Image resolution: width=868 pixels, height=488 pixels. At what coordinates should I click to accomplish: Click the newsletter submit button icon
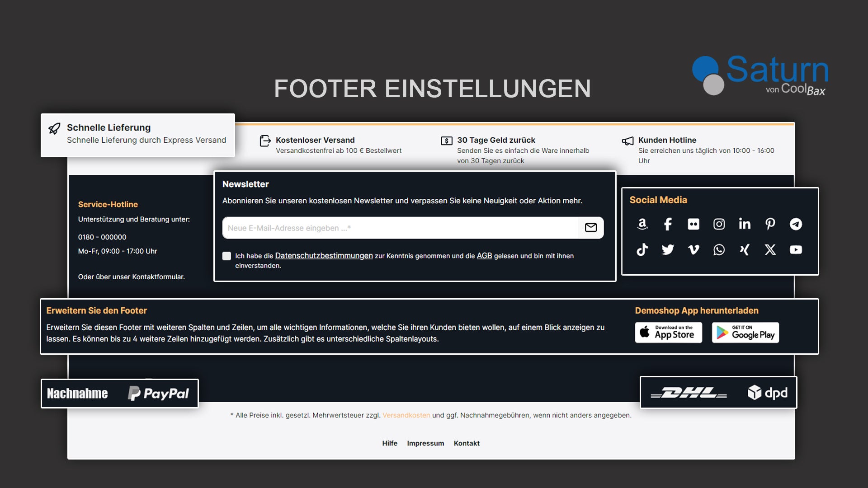click(x=590, y=228)
